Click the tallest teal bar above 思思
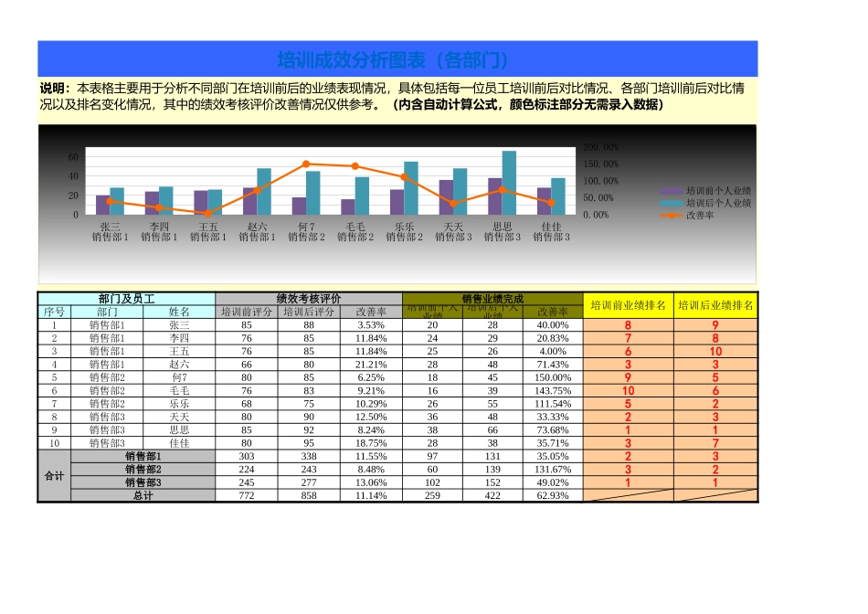This screenshot has height=614, width=868. point(509,183)
